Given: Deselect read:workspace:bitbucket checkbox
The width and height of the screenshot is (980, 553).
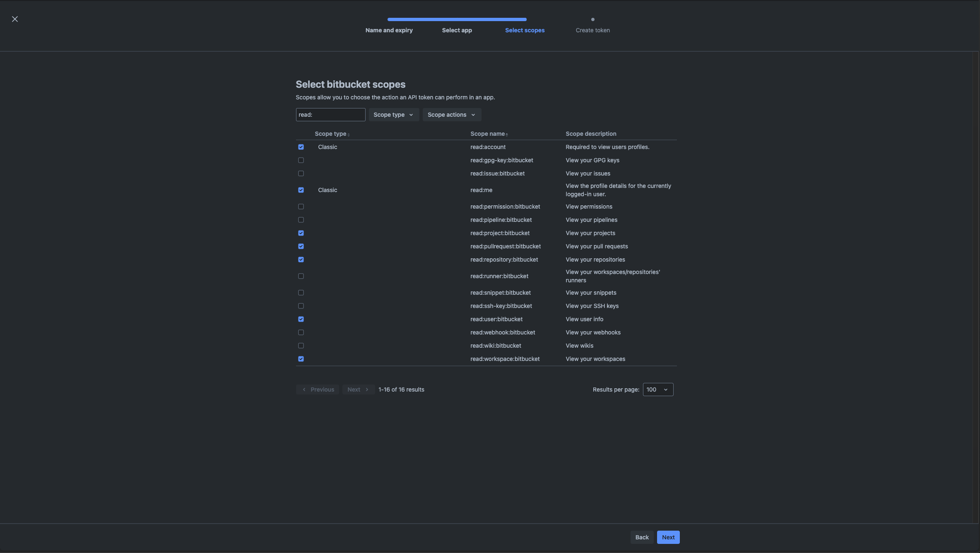Looking at the screenshot, I should click(301, 359).
